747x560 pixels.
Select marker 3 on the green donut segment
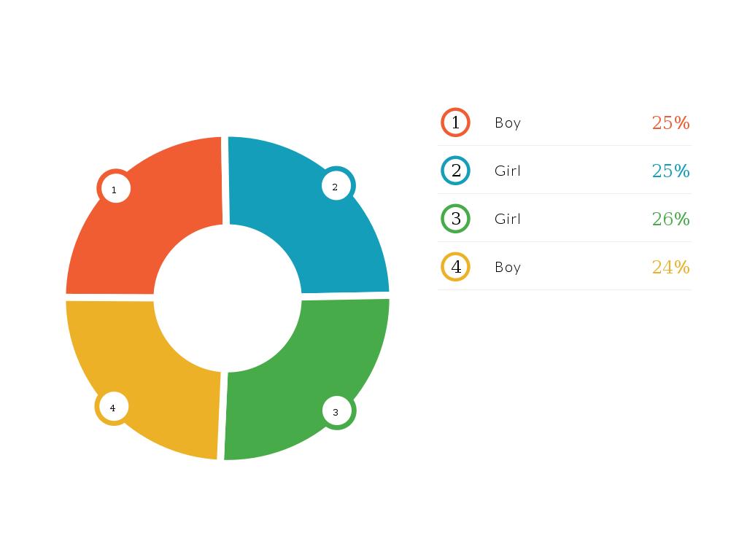pyautogui.click(x=336, y=412)
